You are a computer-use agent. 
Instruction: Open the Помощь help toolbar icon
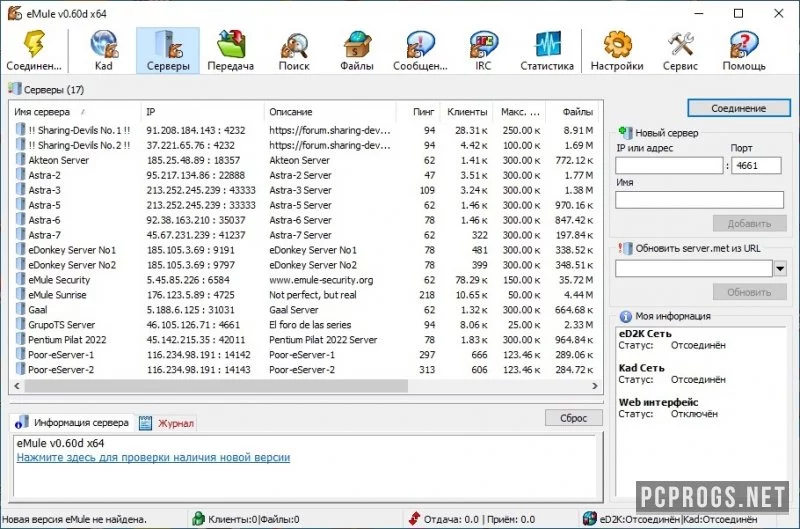(x=744, y=50)
